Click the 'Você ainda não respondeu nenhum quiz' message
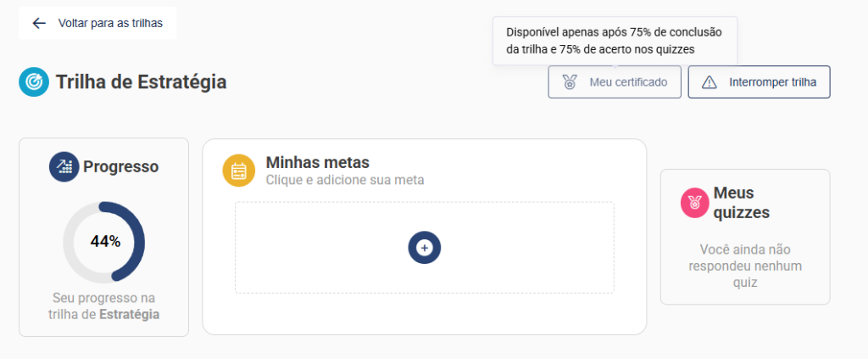Screen dimensions: 868x359 pyautogui.click(x=745, y=266)
